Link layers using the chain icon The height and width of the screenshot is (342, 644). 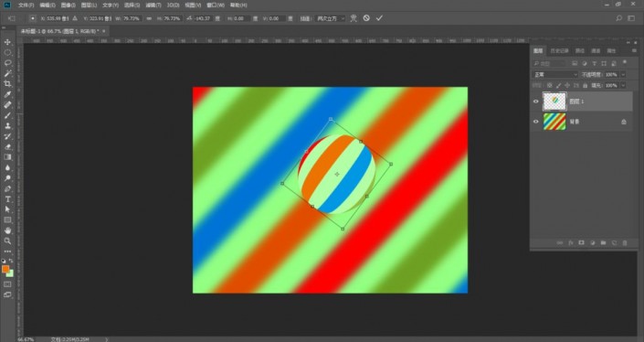coord(559,243)
